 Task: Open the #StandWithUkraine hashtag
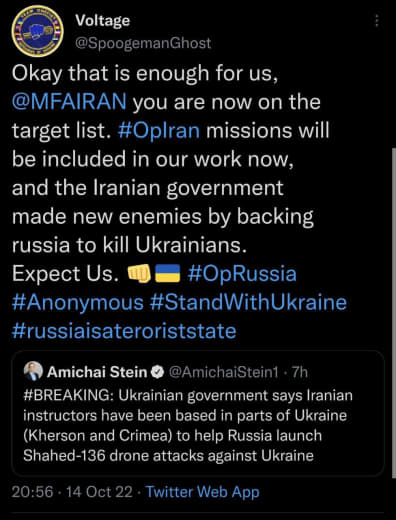[x=248, y=302]
